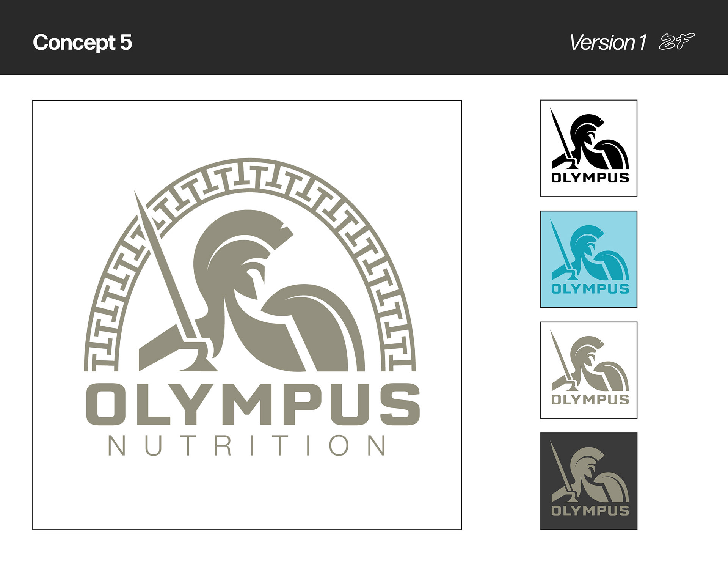Viewport: 728px width, 563px height.
Task: Click the Version 1 label
Action: coord(608,42)
